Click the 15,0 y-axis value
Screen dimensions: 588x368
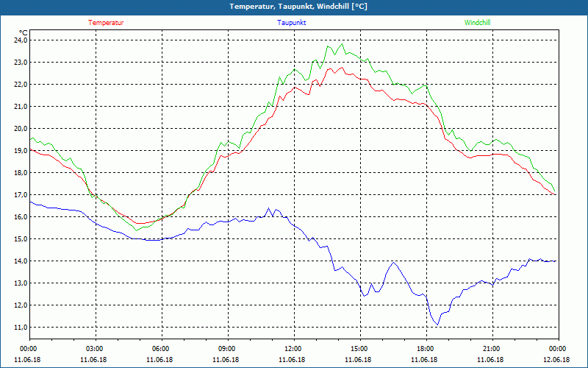pos(21,238)
